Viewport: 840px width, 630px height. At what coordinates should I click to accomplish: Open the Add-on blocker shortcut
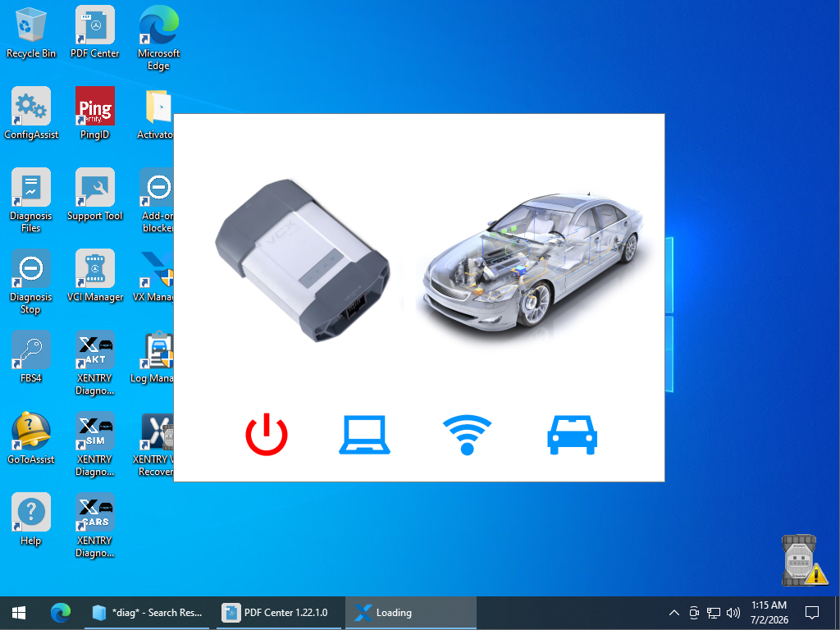[x=157, y=200]
